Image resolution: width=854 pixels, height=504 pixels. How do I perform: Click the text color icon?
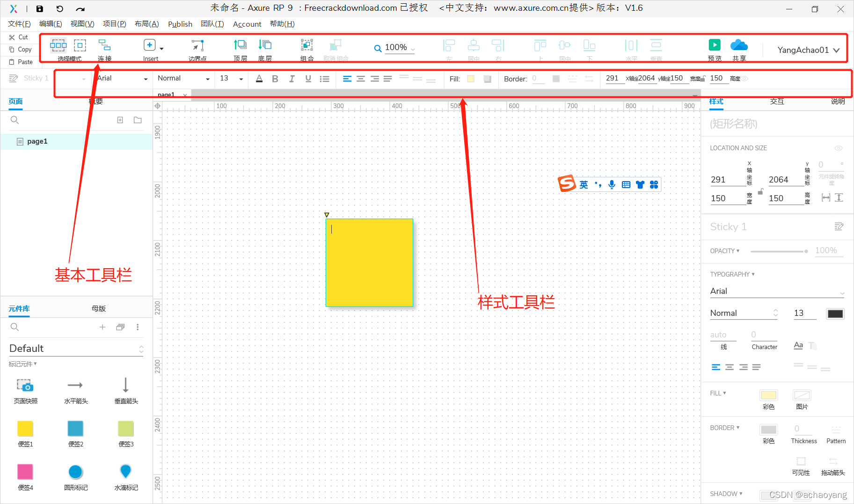coord(259,79)
